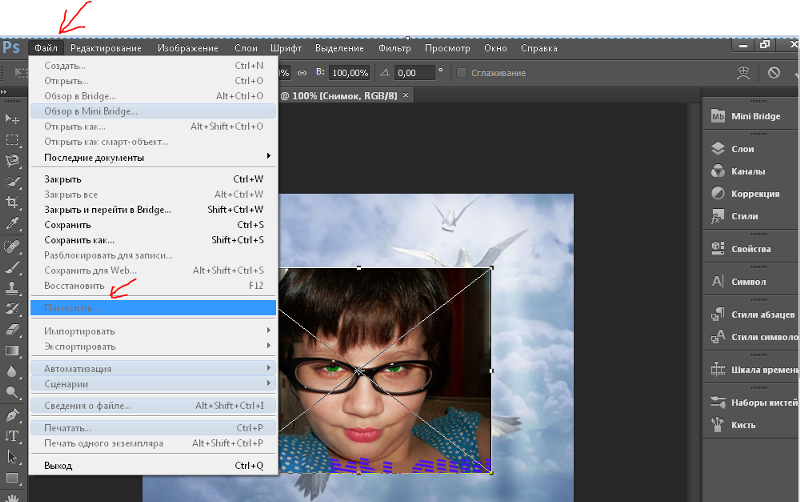
Task: Expand the Экспортировать submenu
Action: [x=153, y=346]
